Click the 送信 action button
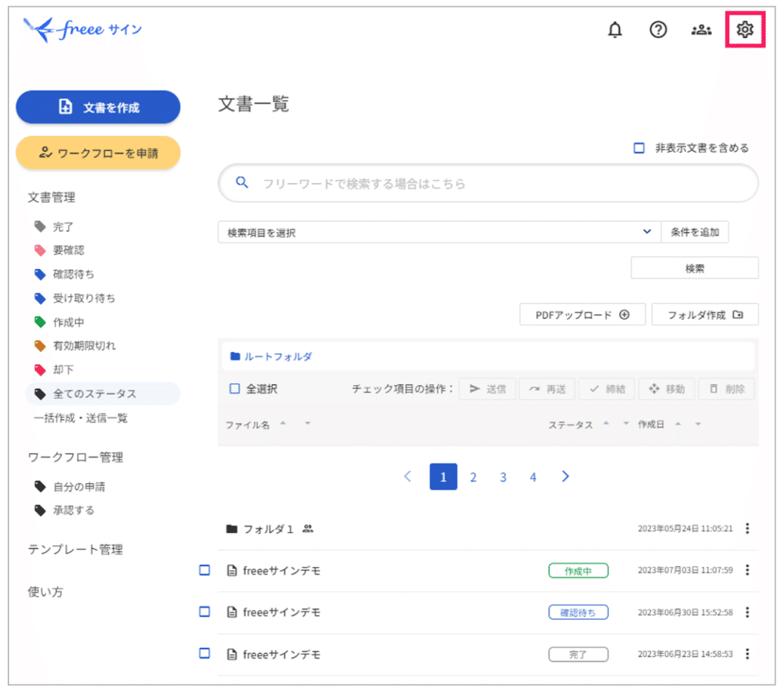This screenshot has width=784, height=693. 488,389
